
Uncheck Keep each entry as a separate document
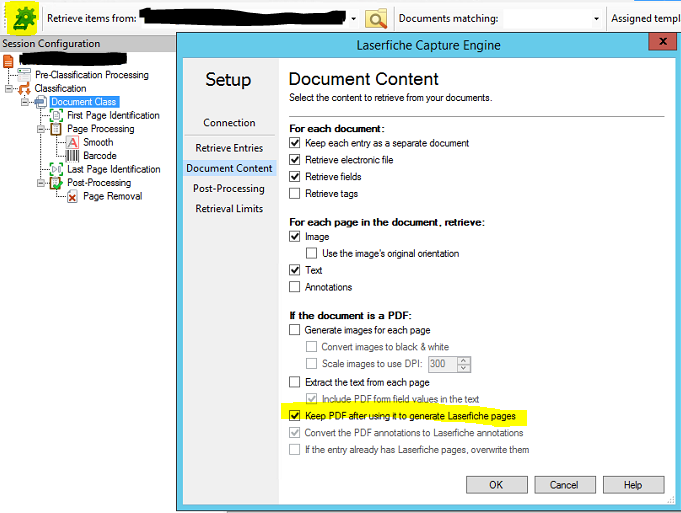click(x=294, y=143)
